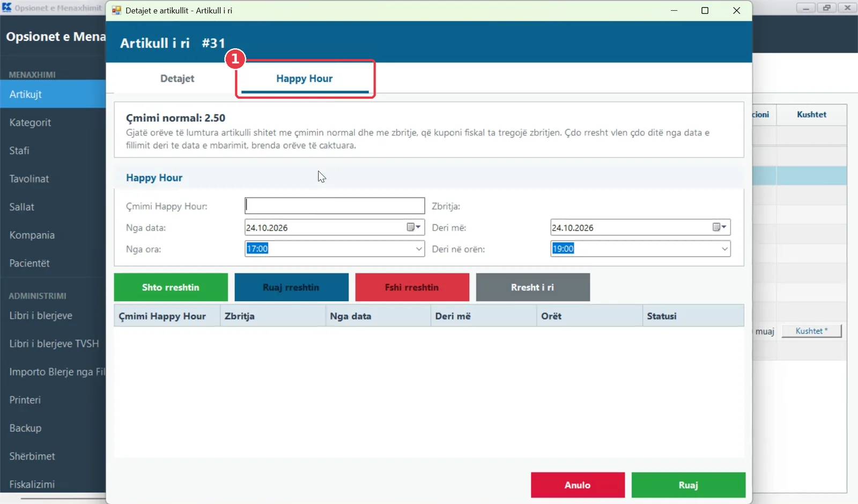Open Kategorit in the sidebar
Image resolution: width=858 pixels, height=504 pixels.
53,122
